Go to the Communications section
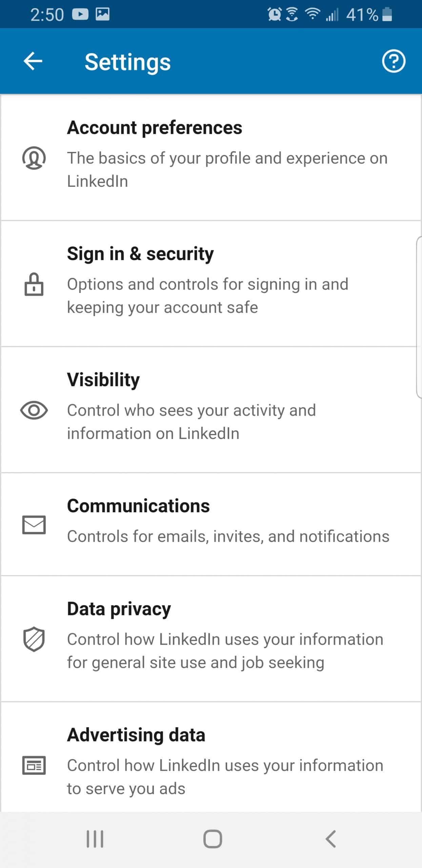 pyautogui.click(x=211, y=524)
